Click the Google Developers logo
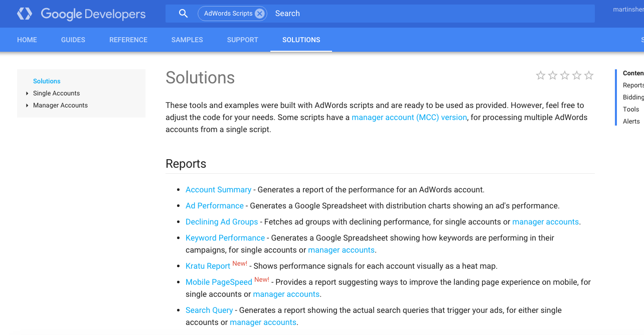 [81, 14]
